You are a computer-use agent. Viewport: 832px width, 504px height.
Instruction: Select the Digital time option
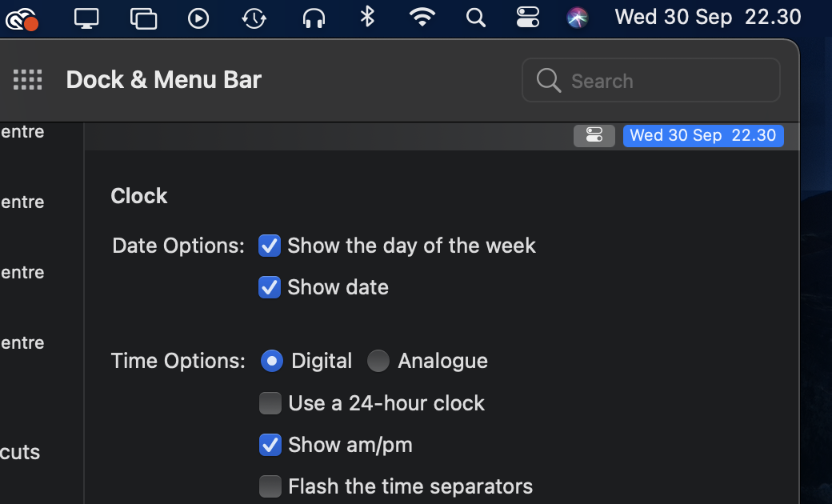click(x=272, y=361)
